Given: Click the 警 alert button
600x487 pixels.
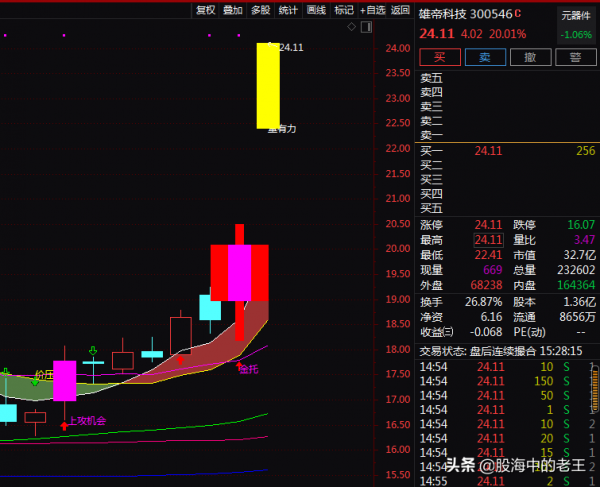Looking at the screenshot, I should click(576, 58).
